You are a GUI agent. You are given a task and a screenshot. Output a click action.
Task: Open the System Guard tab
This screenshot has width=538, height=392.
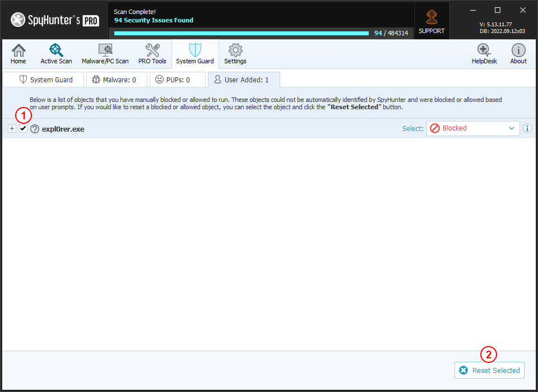(45, 80)
